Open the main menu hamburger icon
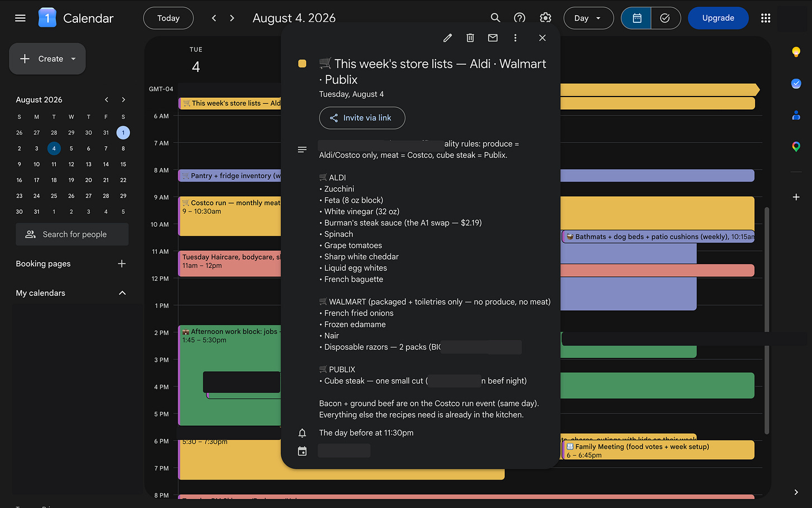This screenshot has width=812, height=508. 20,18
